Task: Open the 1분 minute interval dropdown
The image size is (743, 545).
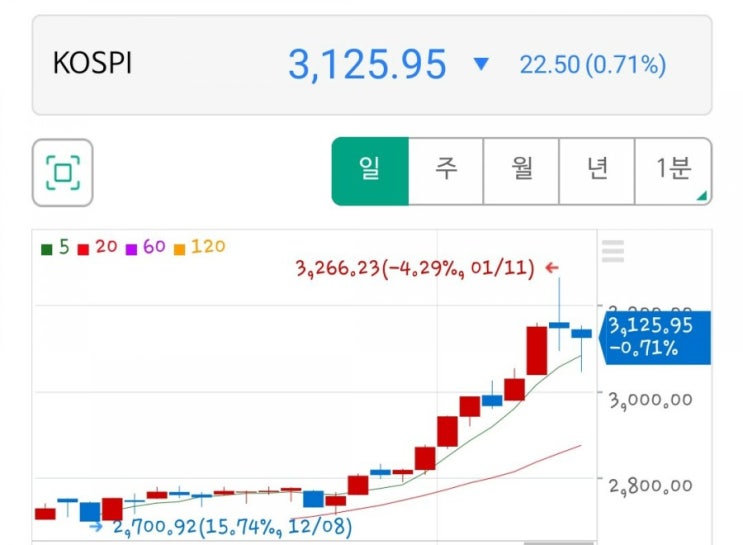Action: pos(673,171)
